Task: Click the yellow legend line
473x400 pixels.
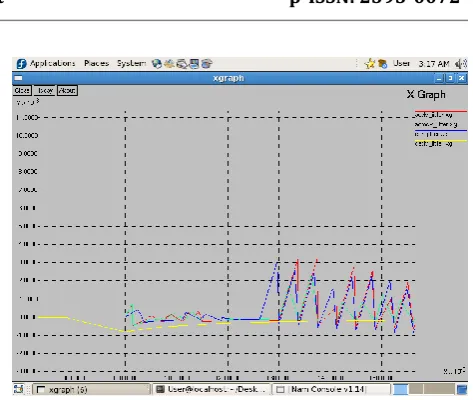Action: tap(441, 141)
